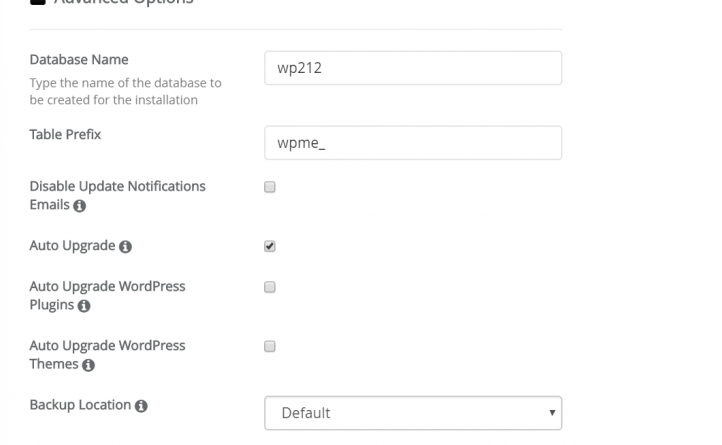
Task: Click the Backup Location info icon
Action: [x=141, y=406]
